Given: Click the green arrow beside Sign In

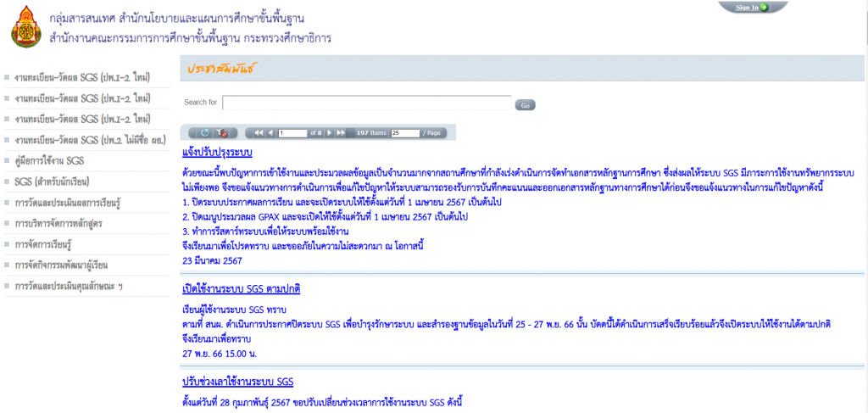Looking at the screenshot, I should tap(764, 8).
